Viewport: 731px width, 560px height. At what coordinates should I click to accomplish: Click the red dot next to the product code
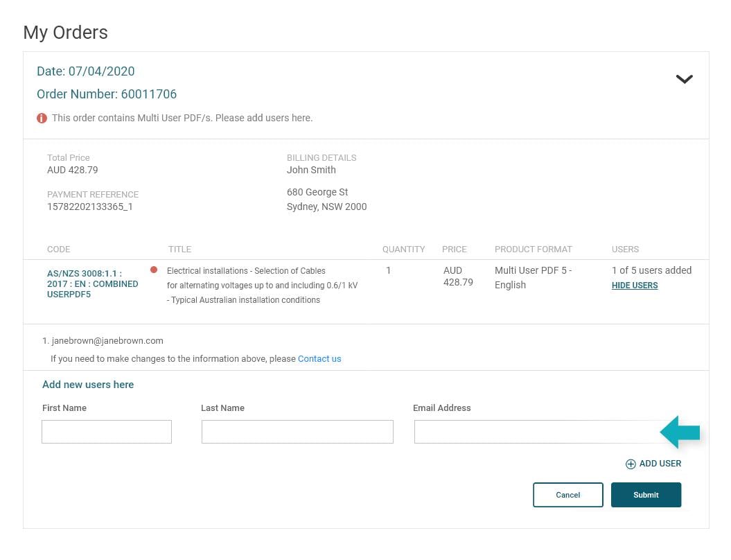click(155, 270)
